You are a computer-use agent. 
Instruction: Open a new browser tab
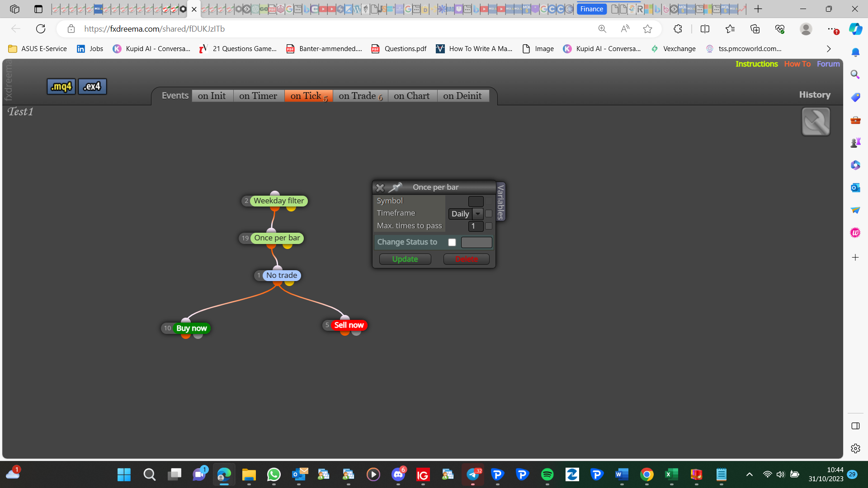(x=758, y=9)
